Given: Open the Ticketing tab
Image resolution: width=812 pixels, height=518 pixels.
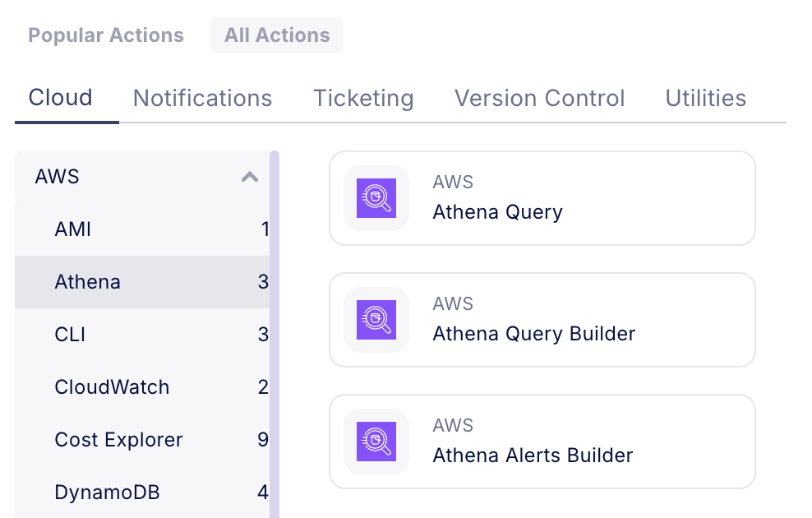Looking at the screenshot, I should pyautogui.click(x=363, y=98).
